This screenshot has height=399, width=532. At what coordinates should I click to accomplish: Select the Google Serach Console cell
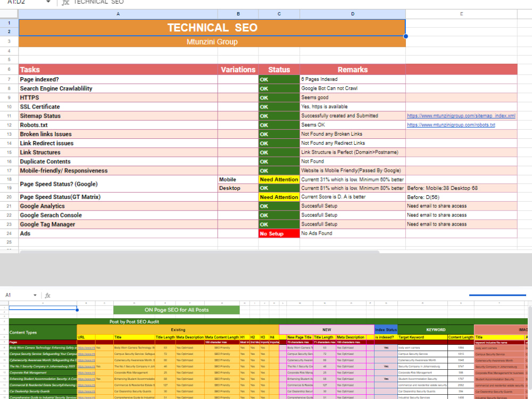118,215
